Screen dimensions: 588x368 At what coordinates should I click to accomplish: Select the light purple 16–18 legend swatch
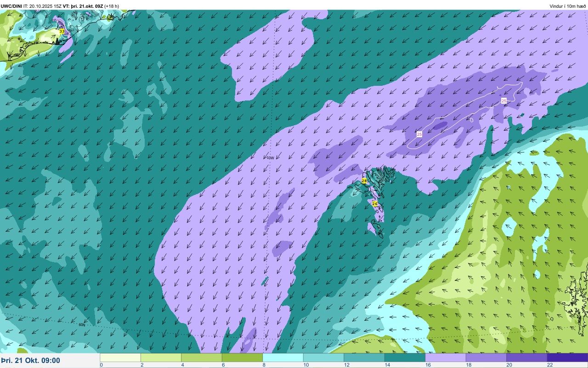(x=446, y=357)
